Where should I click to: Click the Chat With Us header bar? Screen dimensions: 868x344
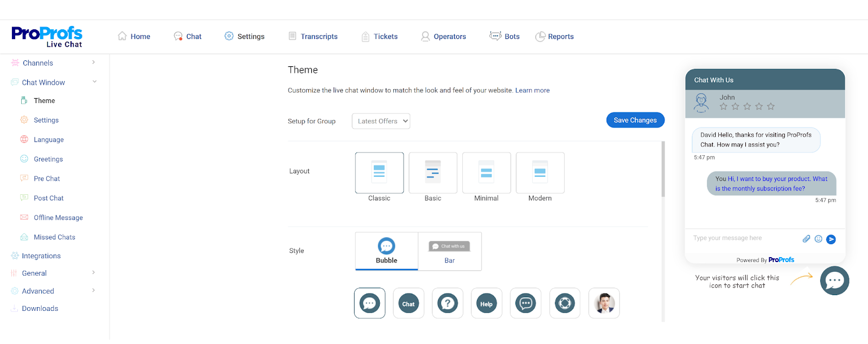pos(765,80)
